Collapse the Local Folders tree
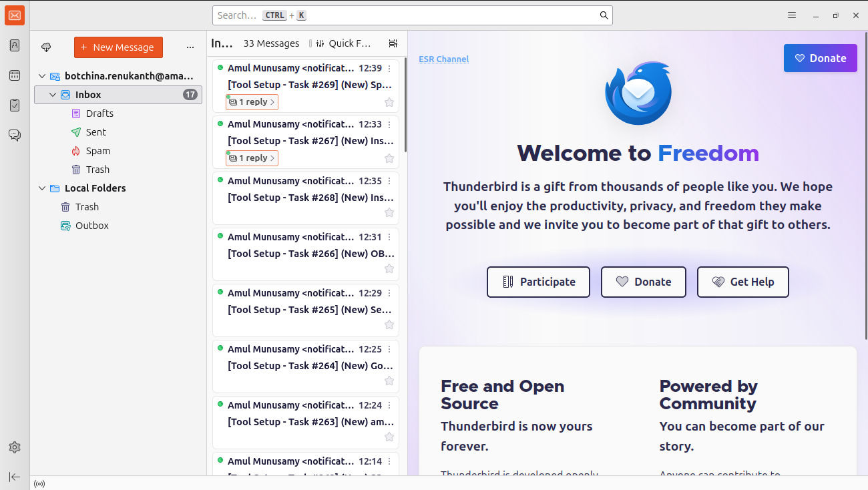The width and height of the screenshot is (868, 490). click(x=42, y=188)
